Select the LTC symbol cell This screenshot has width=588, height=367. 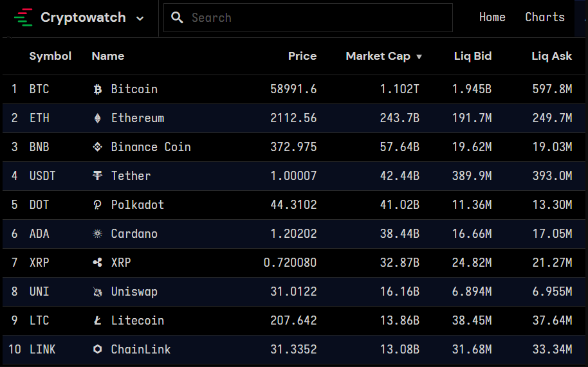point(39,321)
